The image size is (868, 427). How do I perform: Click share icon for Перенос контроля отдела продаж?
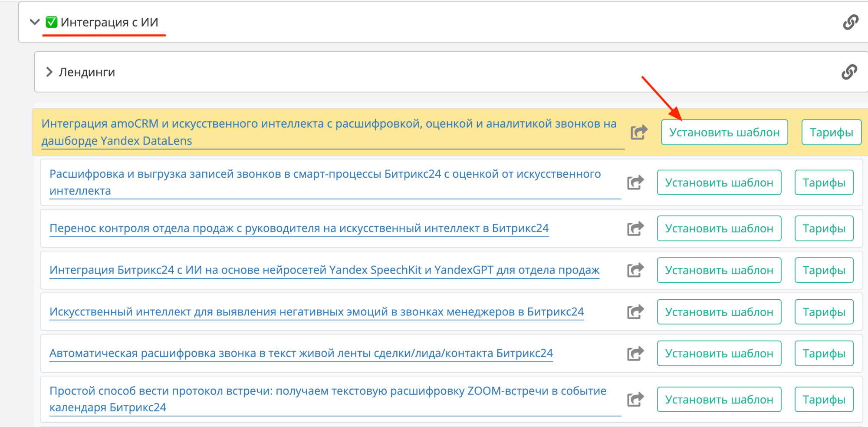(635, 228)
